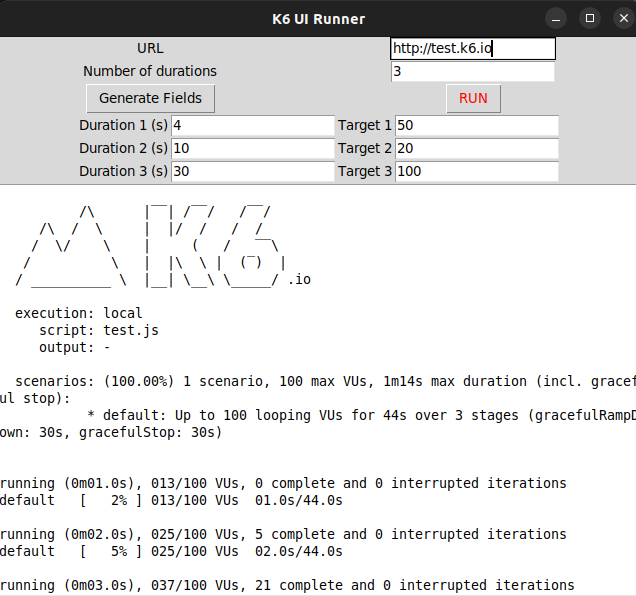Click the URL label text
Viewport: 636px width, 596px height.
click(150, 48)
